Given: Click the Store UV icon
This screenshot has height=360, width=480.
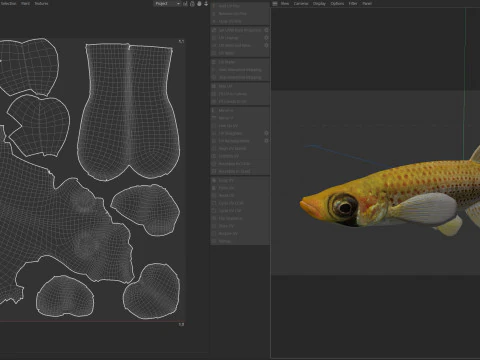Looking at the screenshot, I should (214, 226).
